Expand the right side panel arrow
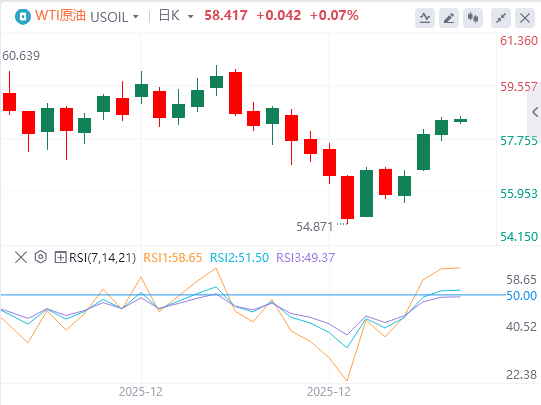Screen dimensions: 541x405 click(x=535, y=112)
